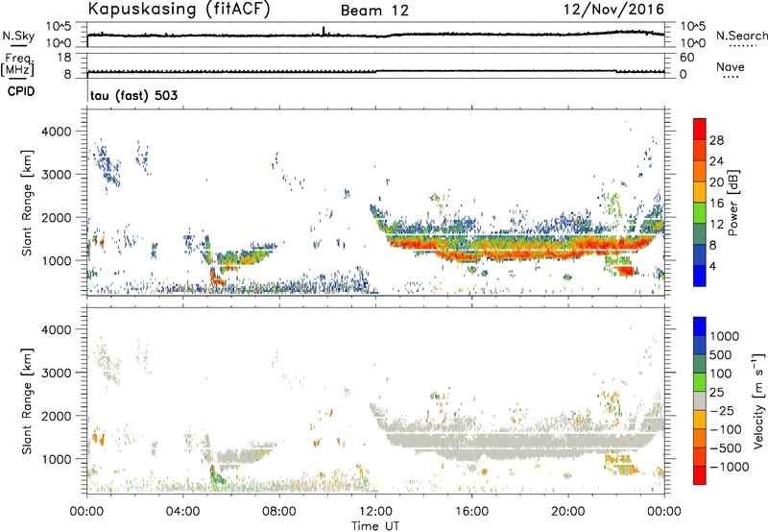The image size is (768, 532).
Task: Select the 24 label on Power colorbar
Action: click(x=716, y=161)
